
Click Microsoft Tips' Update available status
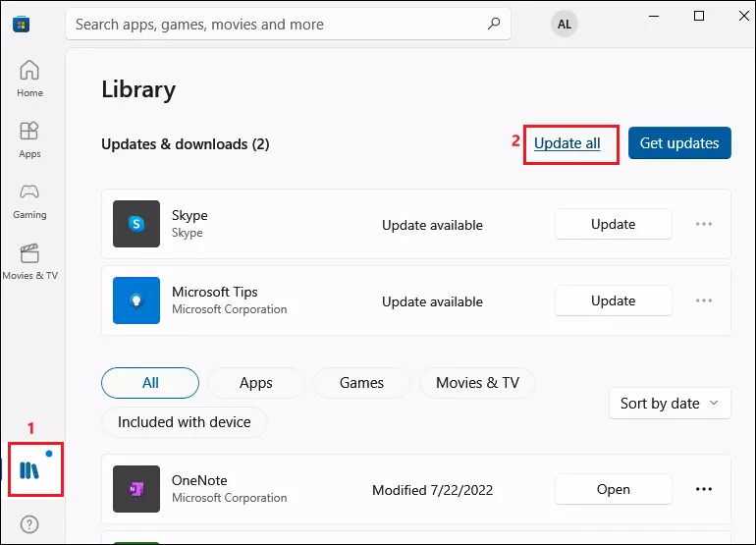432,301
